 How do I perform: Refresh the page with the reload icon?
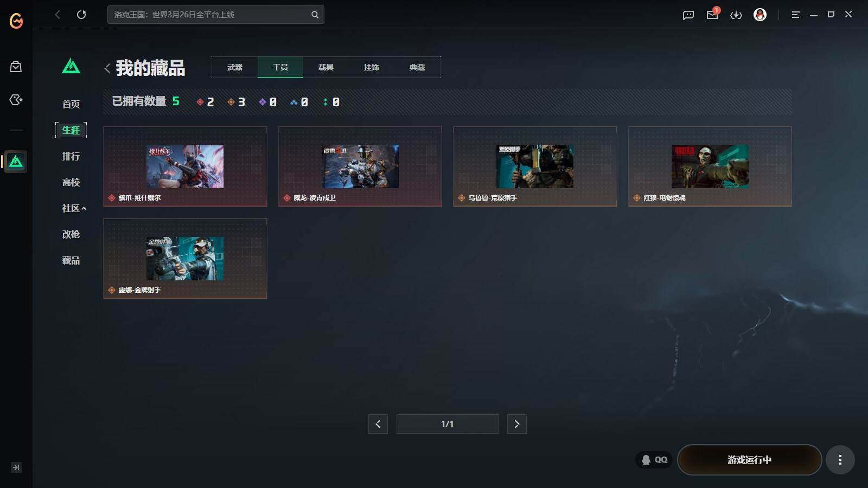click(81, 15)
